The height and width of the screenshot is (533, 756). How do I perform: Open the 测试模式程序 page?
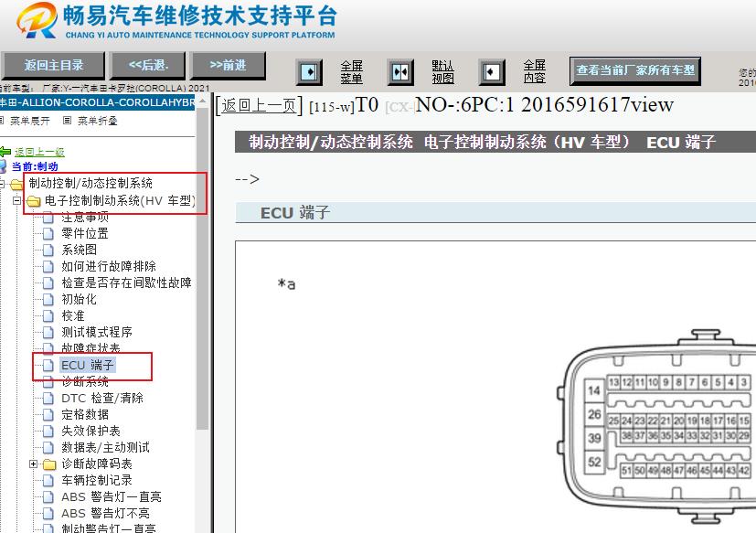[x=97, y=332]
